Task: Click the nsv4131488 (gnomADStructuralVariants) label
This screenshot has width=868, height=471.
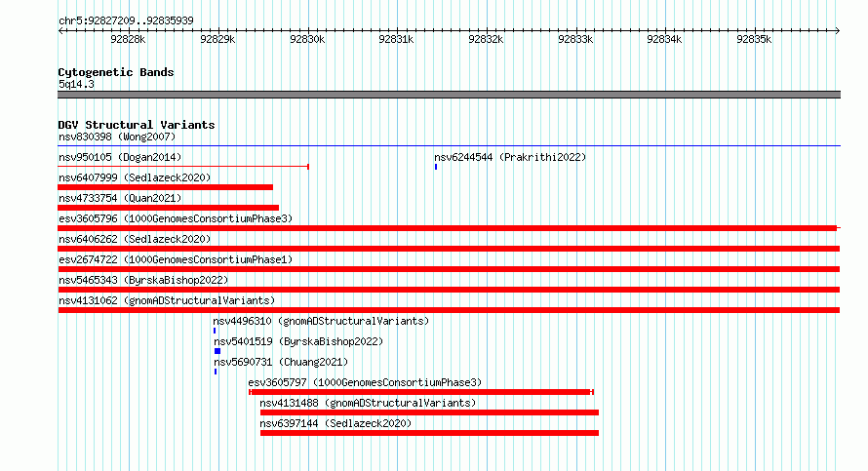Action: tap(368, 403)
